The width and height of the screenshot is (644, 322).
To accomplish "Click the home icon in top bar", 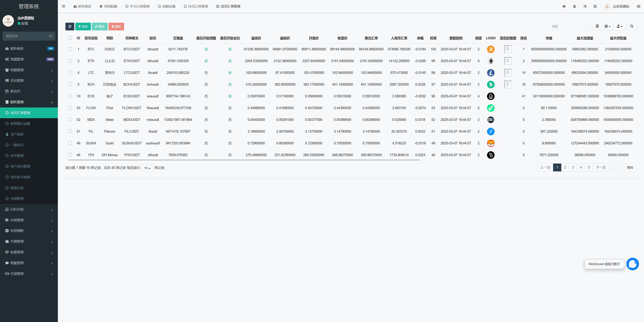I will click(564, 7).
